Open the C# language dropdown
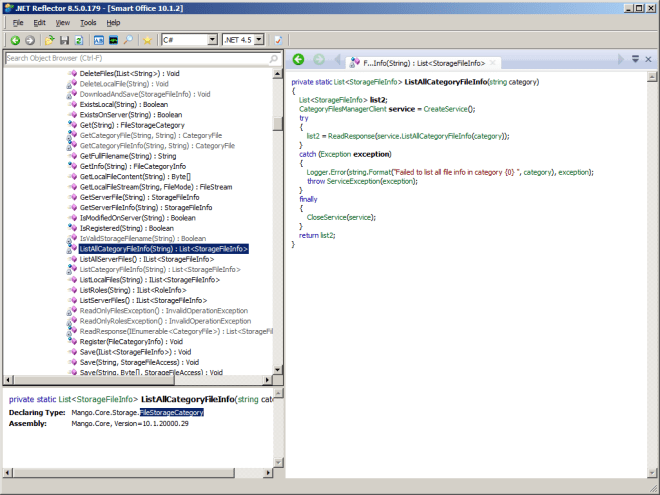Image resolution: width=660 pixels, height=495 pixels. [x=211, y=40]
